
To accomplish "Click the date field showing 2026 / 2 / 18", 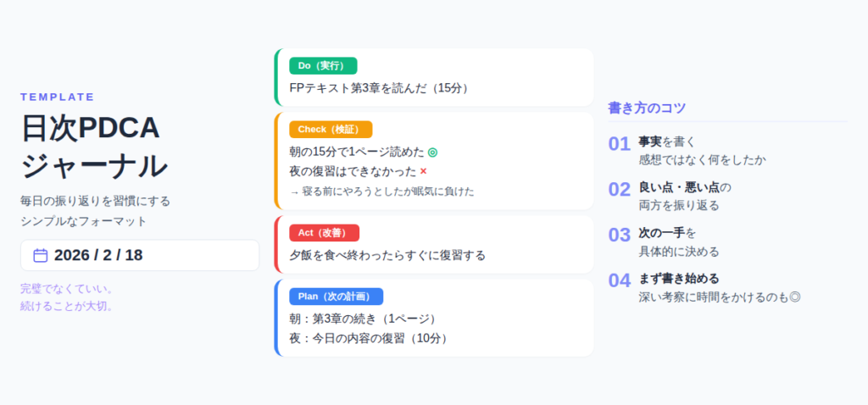I will (140, 255).
